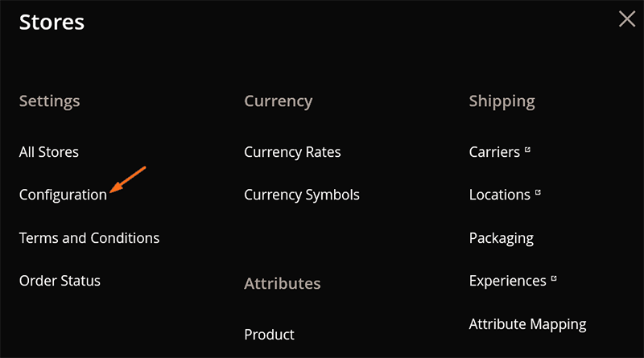
Task: Click the Experiences external link icon
Action: (554, 278)
